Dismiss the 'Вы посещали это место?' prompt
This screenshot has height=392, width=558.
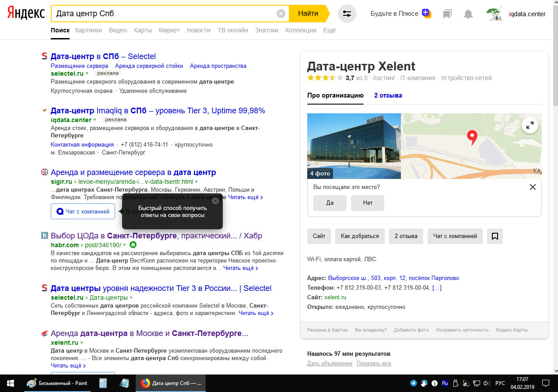[x=533, y=187]
